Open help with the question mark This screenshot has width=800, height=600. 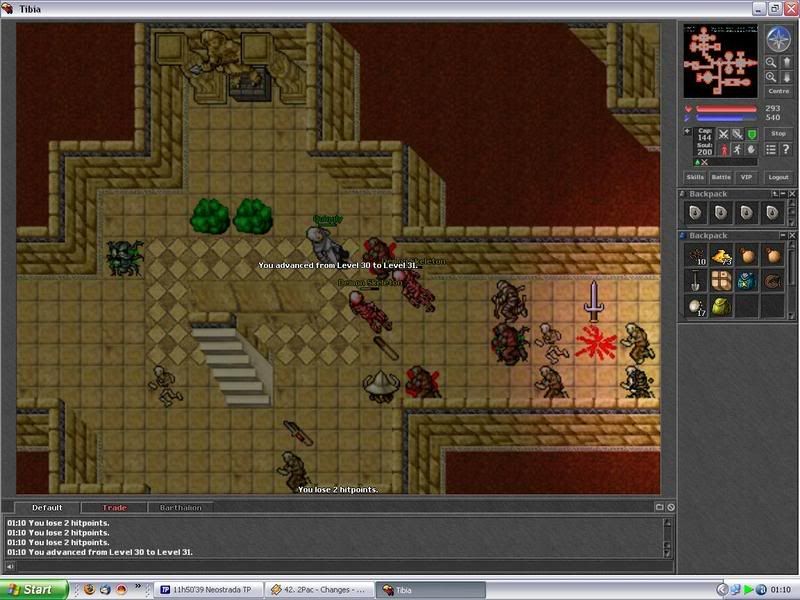point(786,149)
